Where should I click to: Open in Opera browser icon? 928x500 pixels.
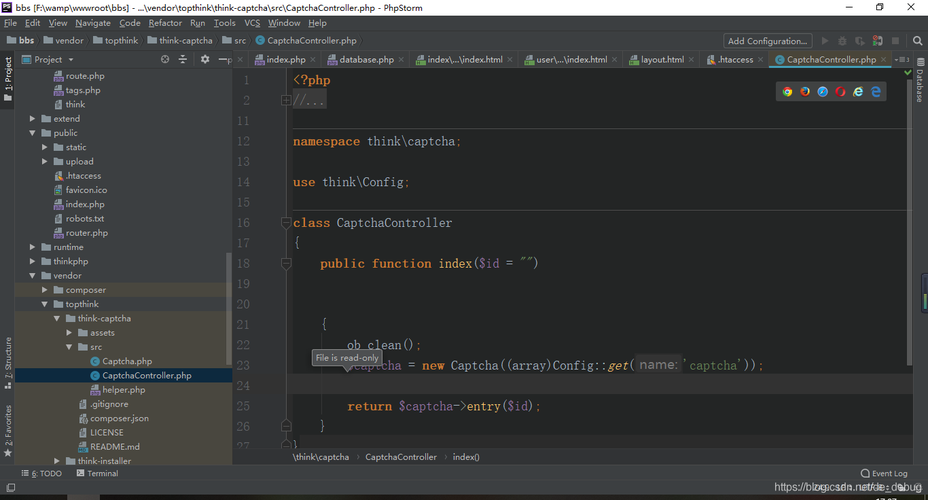[840, 92]
